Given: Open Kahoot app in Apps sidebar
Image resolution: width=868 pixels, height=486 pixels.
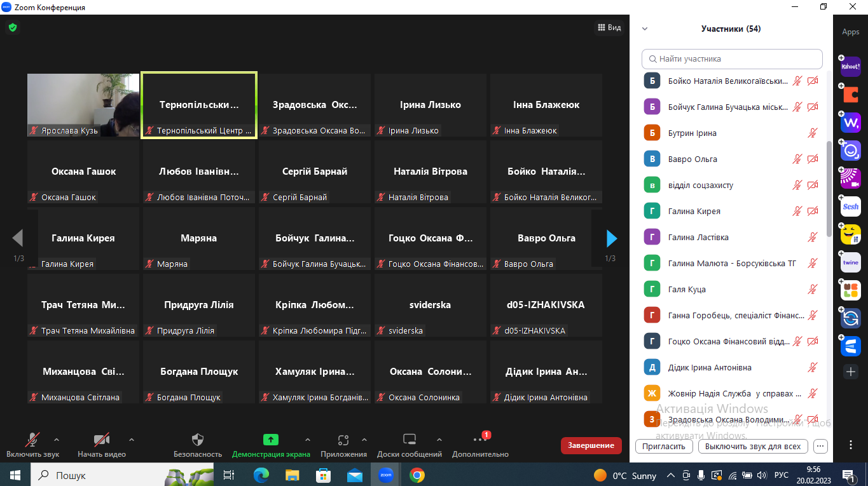Looking at the screenshot, I should point(850,67).
